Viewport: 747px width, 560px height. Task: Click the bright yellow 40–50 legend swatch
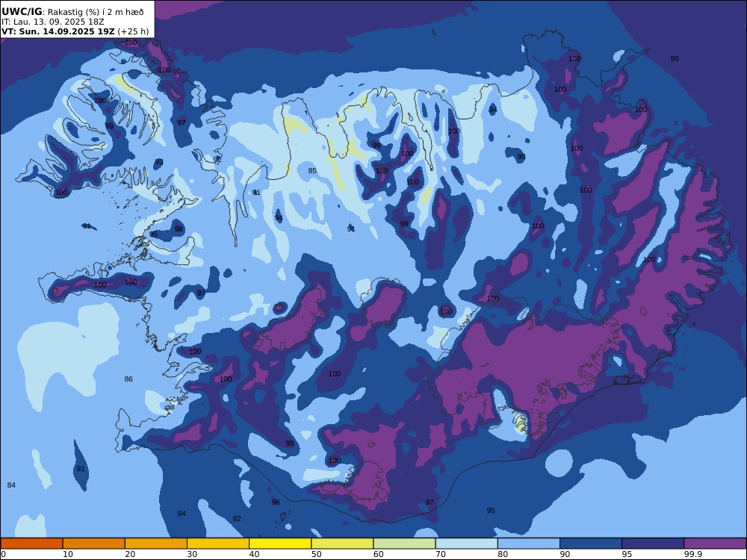(280, 544)
